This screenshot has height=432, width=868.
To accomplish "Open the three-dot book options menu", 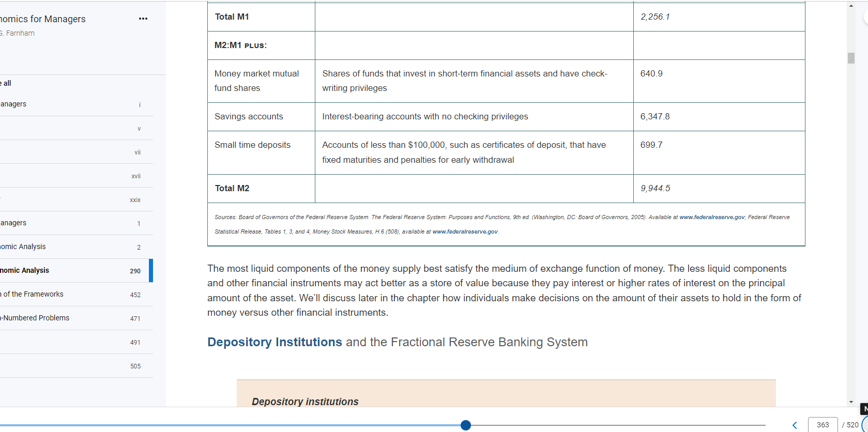I will pyautogui.click(x=143, y=19).
